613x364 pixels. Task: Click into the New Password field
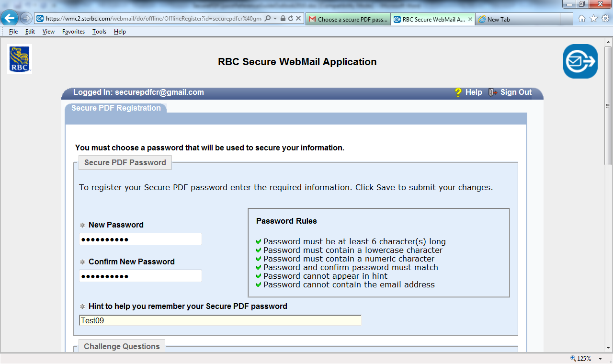point(140,239)
